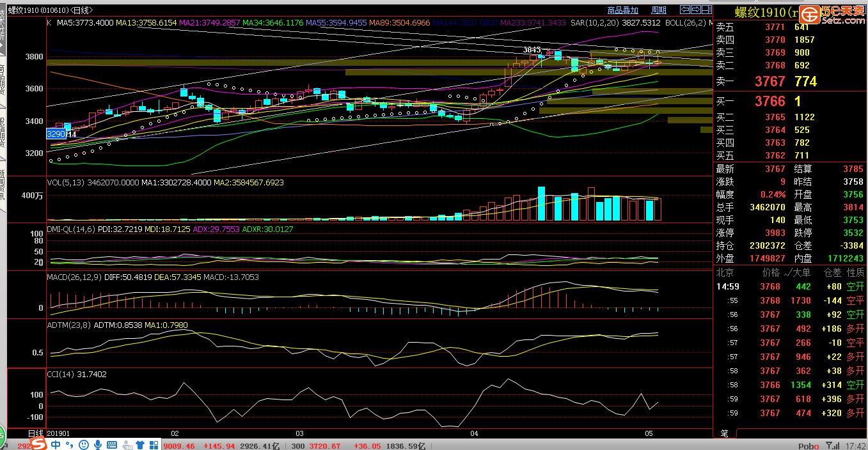
Task: Open the 技术分析 vertical side tab
Action: 3,31
